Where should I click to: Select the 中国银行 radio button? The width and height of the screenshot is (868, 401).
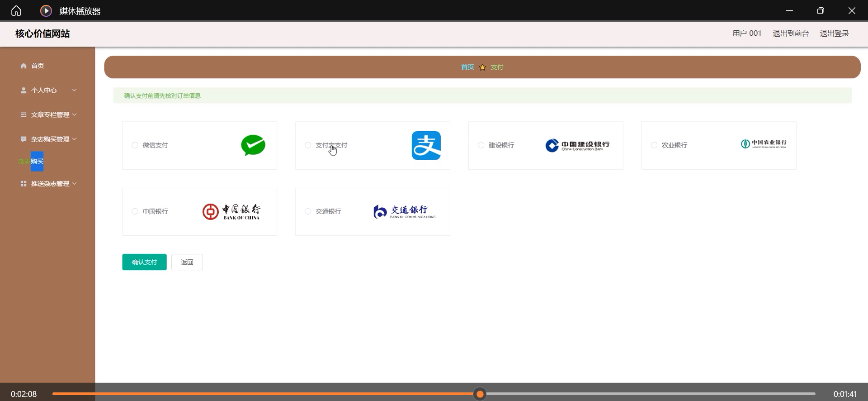[135, 211]
